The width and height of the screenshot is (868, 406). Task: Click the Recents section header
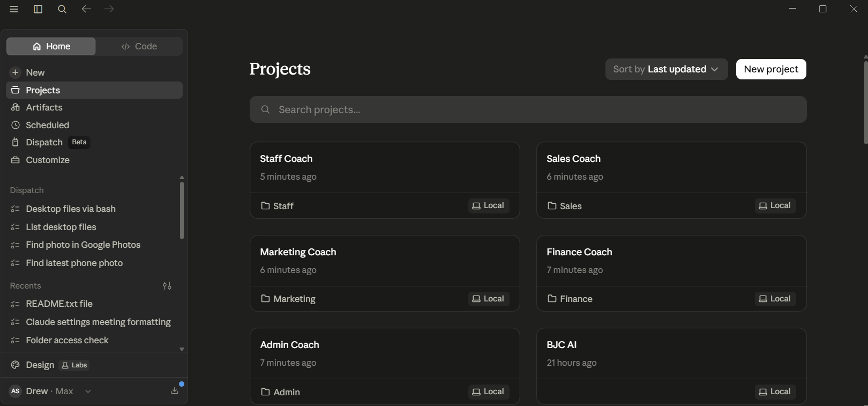[x=25, y=286]
